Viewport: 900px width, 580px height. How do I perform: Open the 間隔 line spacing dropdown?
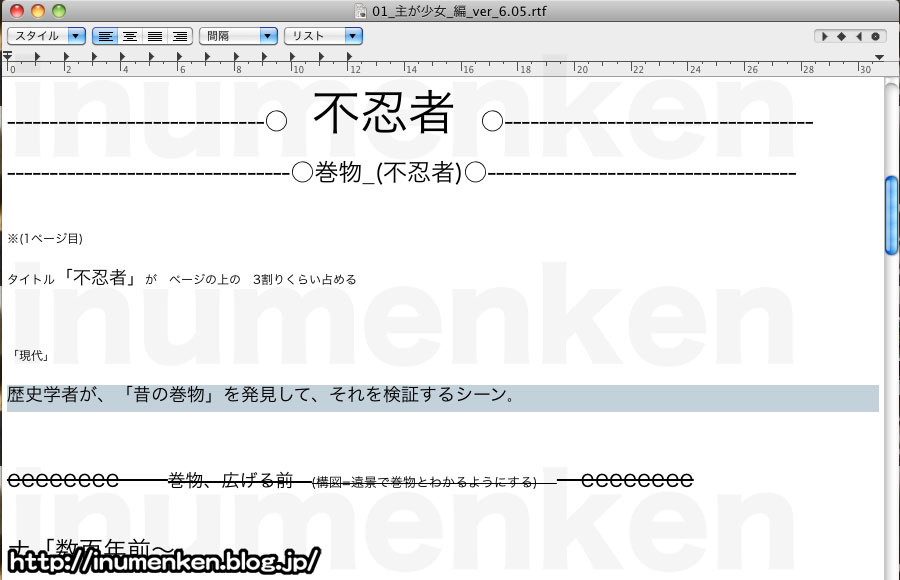coord(238,36)
